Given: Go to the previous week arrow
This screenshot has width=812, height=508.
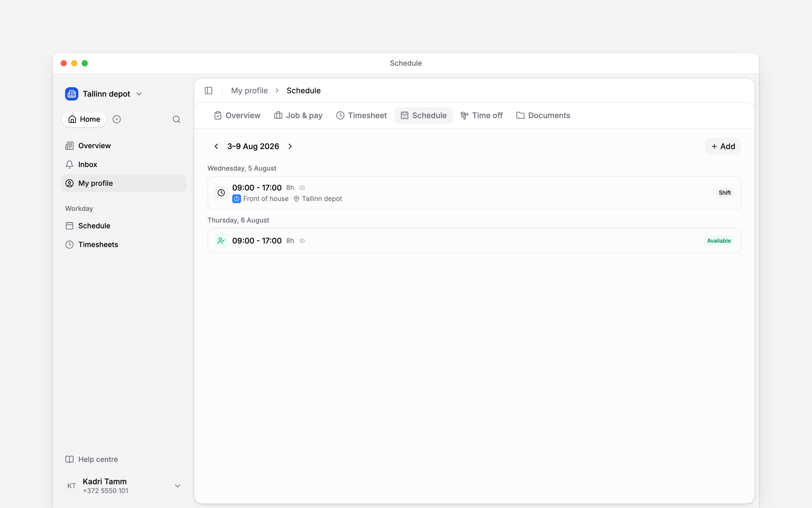Looking at the screenshot, I should point(217,147).
